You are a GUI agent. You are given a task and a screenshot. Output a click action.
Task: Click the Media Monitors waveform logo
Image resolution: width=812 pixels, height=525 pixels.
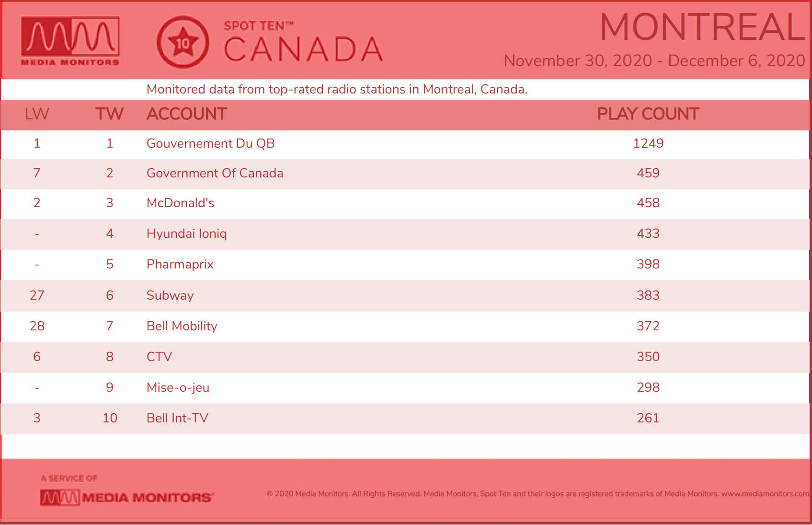pyautogui.click(x=70, y=41)
